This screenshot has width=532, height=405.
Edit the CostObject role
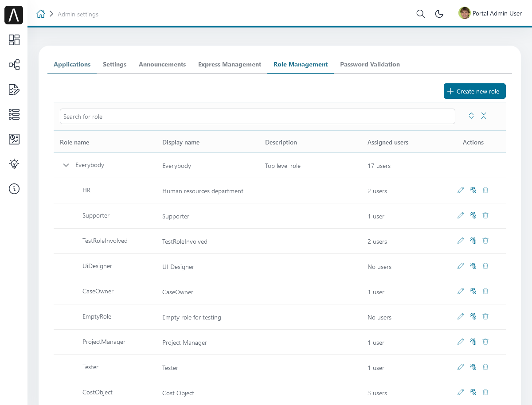[x=461, y=392]
